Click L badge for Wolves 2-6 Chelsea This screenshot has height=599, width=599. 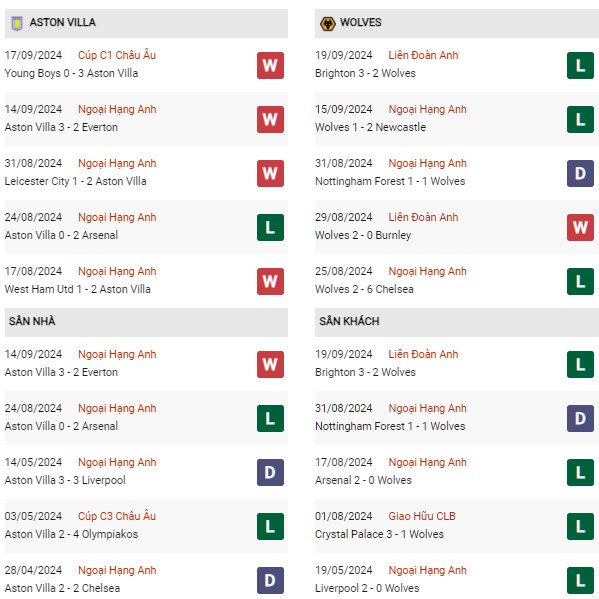(x=580, y=282)
